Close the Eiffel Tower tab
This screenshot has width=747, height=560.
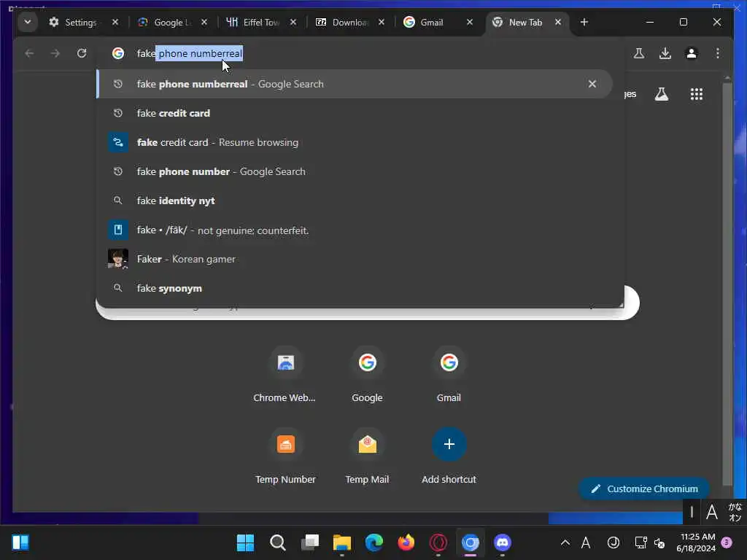[x=293, y=23]
